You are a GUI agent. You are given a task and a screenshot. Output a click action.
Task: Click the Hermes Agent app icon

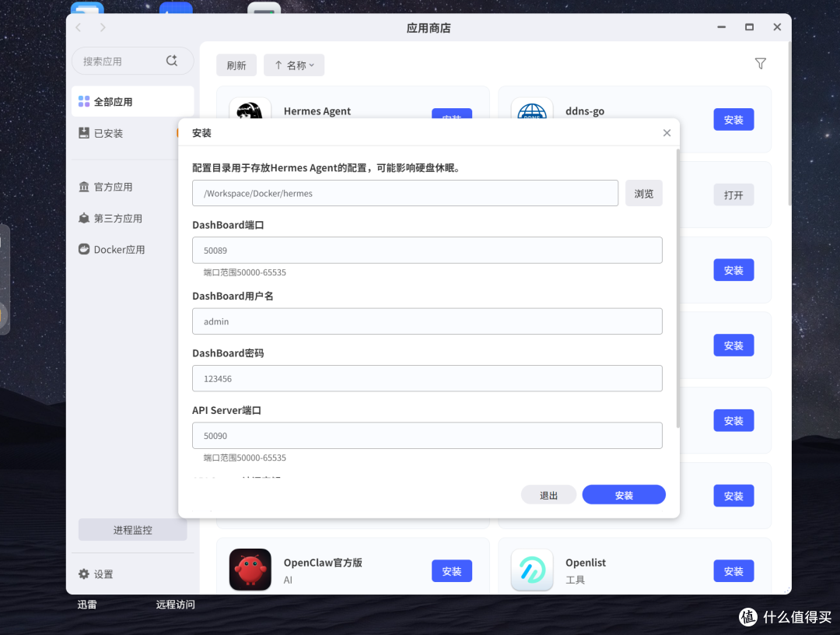(250, 110)
